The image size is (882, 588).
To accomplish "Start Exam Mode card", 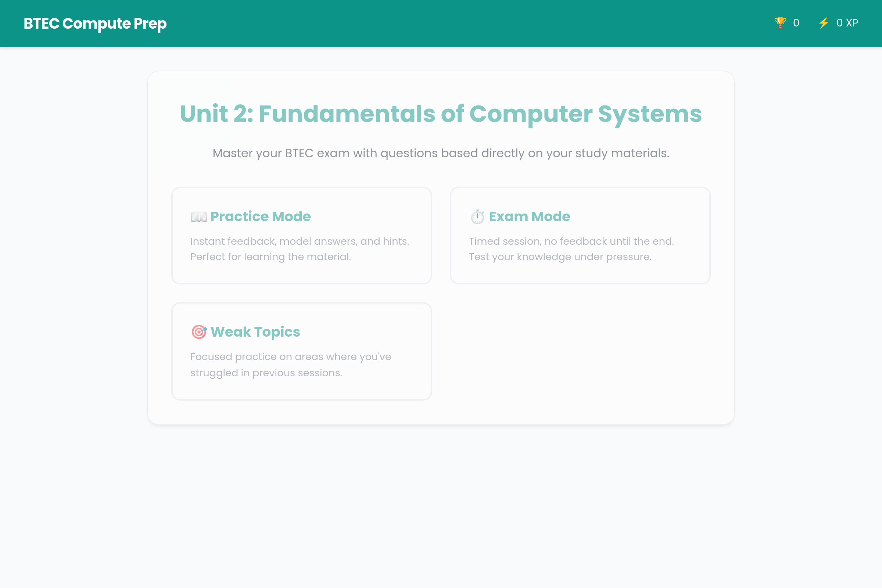I will pos(580,236).
